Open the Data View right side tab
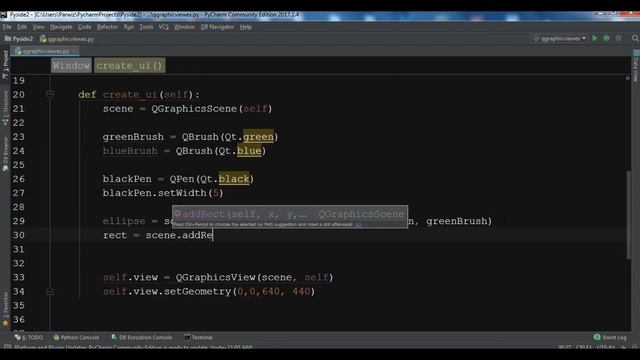 (x=636, y=66)
